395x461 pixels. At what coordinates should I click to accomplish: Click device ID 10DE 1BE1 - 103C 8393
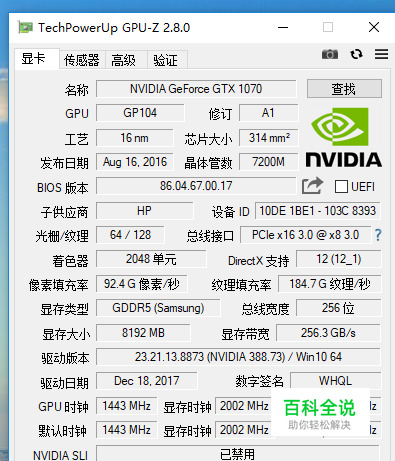point(318,211)
